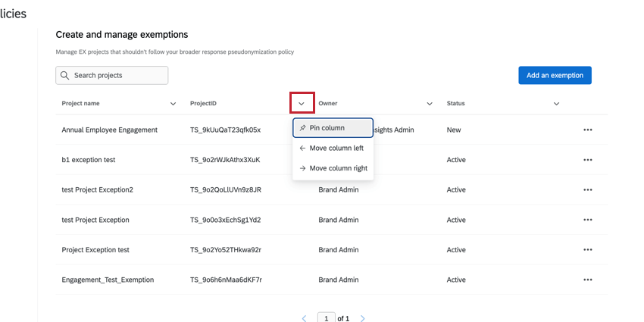
Task: Open three-dot menu for Project Exception test
Action: tap(587, 249)
